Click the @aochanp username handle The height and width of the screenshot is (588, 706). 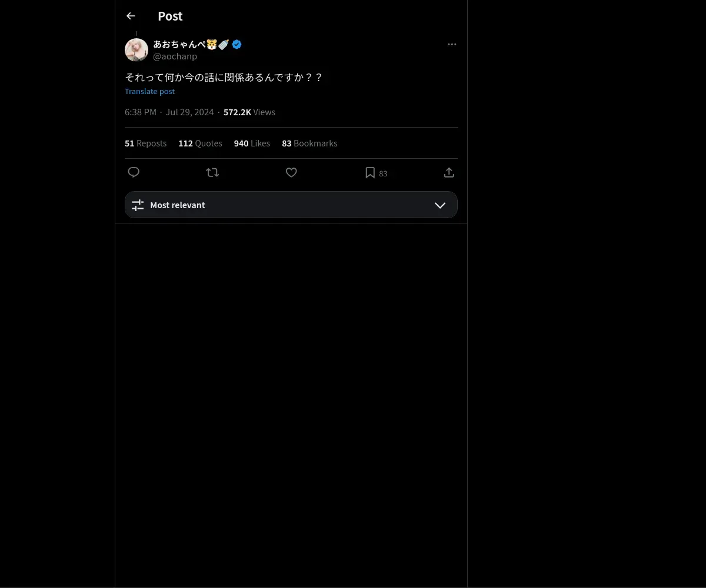175,56
